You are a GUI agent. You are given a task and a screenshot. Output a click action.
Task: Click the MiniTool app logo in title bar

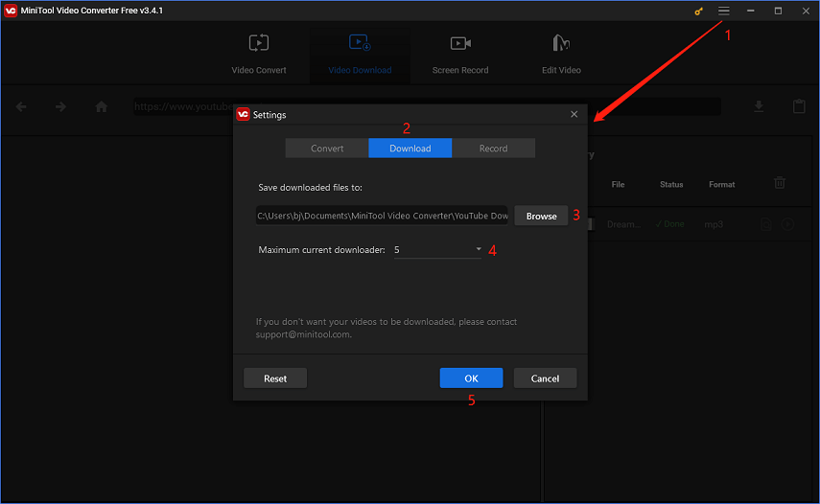click(x=11, y=11)
